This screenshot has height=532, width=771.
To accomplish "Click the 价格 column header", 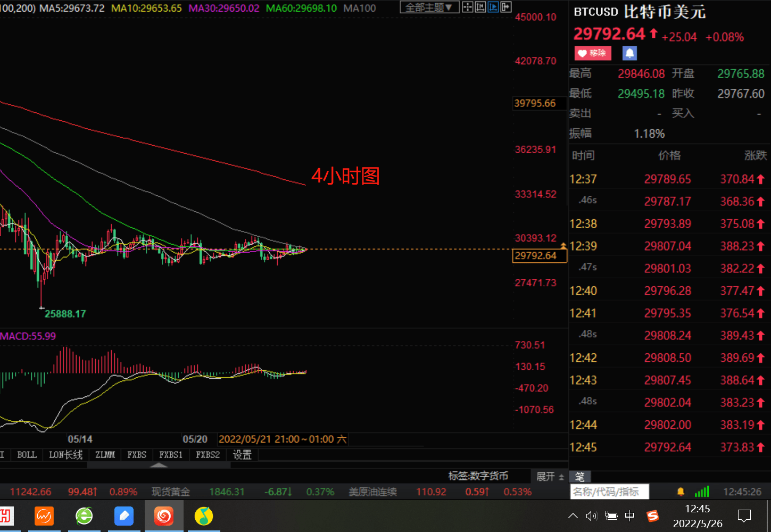I will (669, 155).
